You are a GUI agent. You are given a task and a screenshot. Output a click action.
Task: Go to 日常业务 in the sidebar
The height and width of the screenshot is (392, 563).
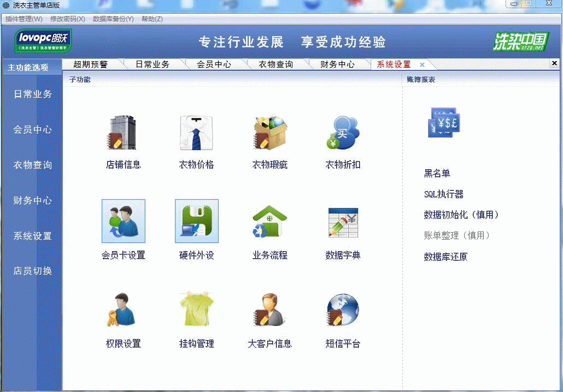(33, 94)
